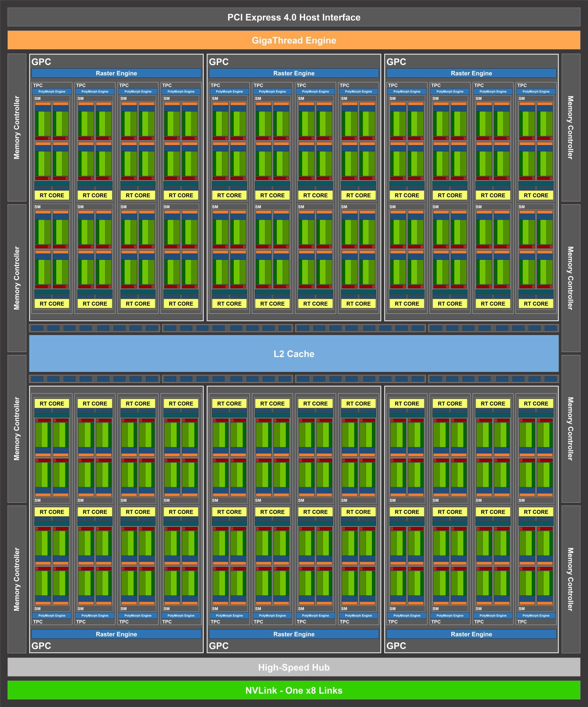Click the GPC label of the top-left cluster
The image size is (588, 707).
click(41, 62)
